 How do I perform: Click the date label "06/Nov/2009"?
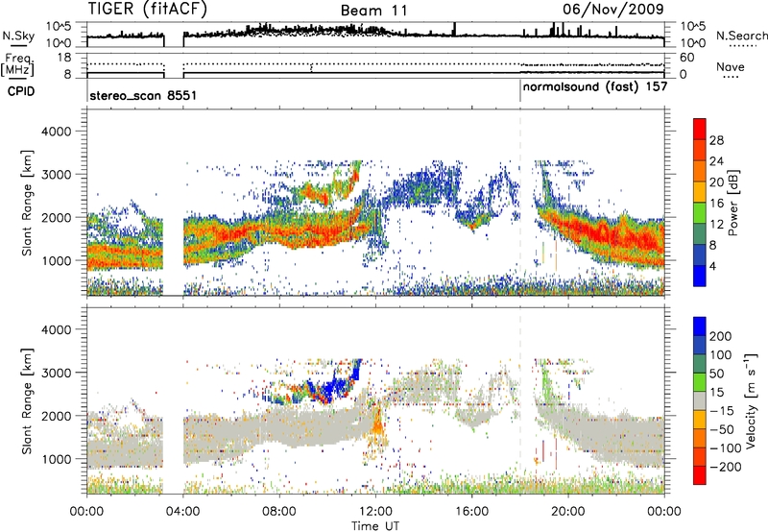[x=612, y=9]
